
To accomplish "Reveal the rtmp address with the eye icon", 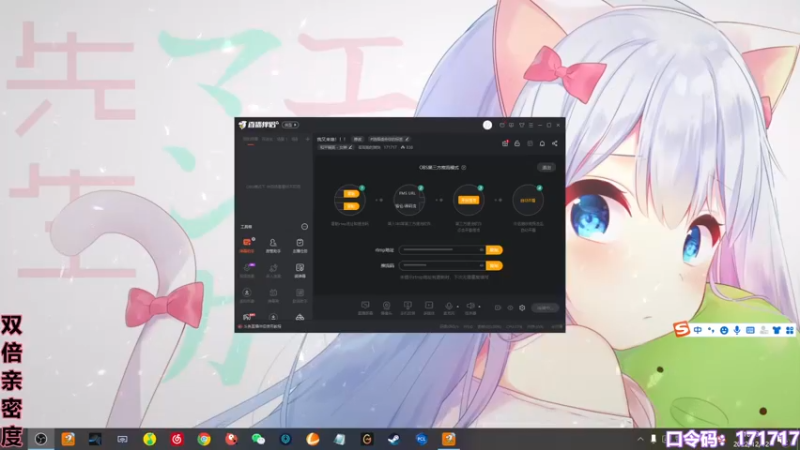I will tap(481, 250).
